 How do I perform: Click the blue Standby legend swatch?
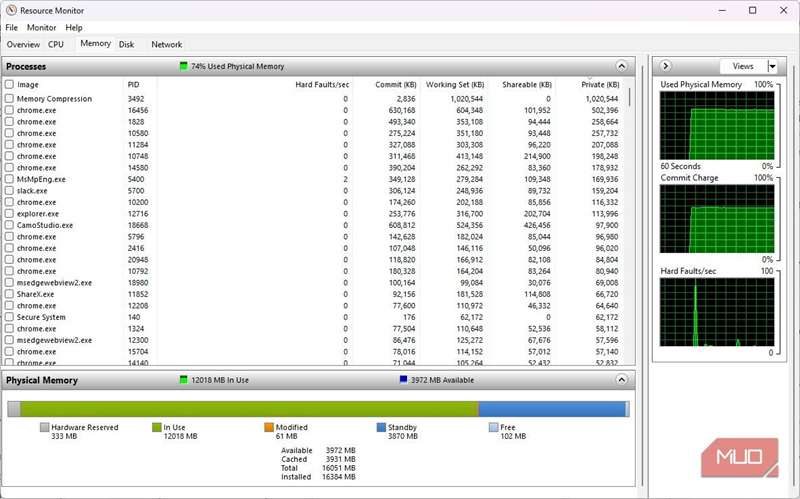(x=381, y=427)
